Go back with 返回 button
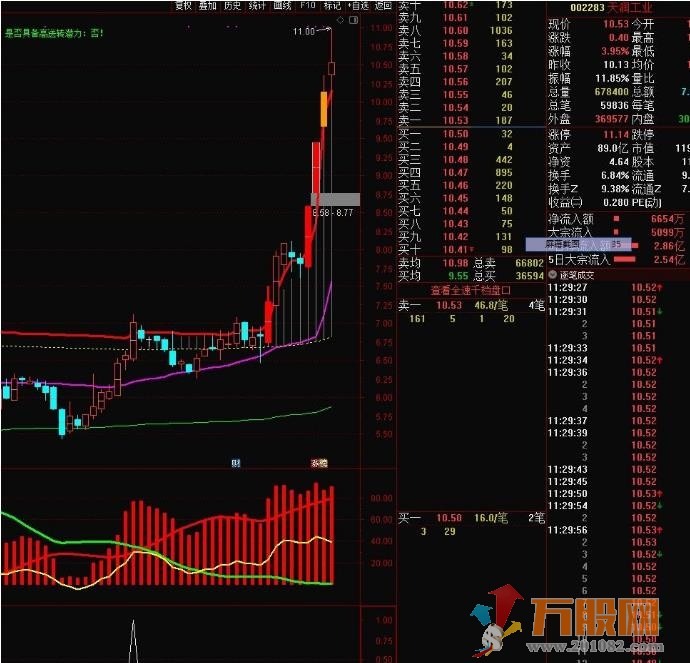This screenshot has width=690, height=663. tap(383, 5)
